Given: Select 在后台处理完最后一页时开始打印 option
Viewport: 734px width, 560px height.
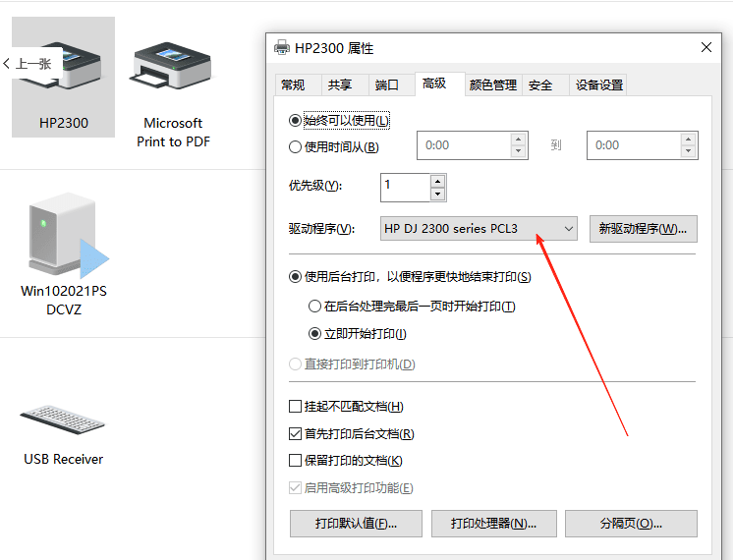Looking at the screenshot, I should click(x=412, y=307).
